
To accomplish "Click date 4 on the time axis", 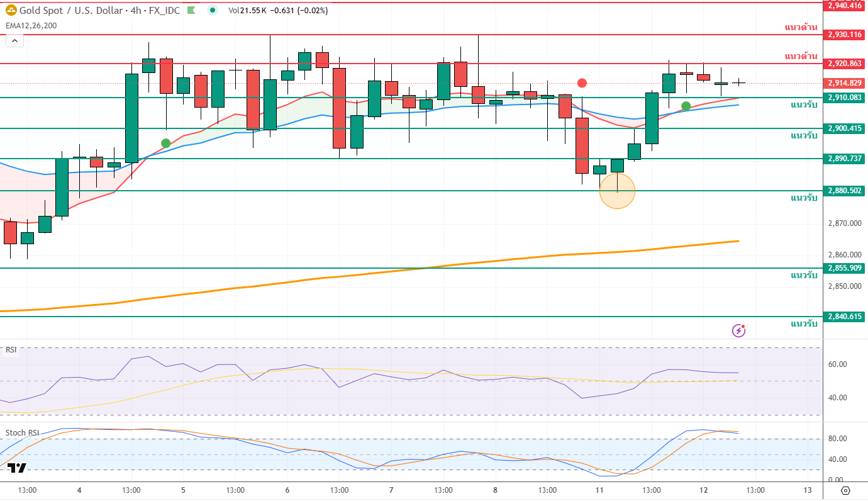I will [x=79, y=490].
